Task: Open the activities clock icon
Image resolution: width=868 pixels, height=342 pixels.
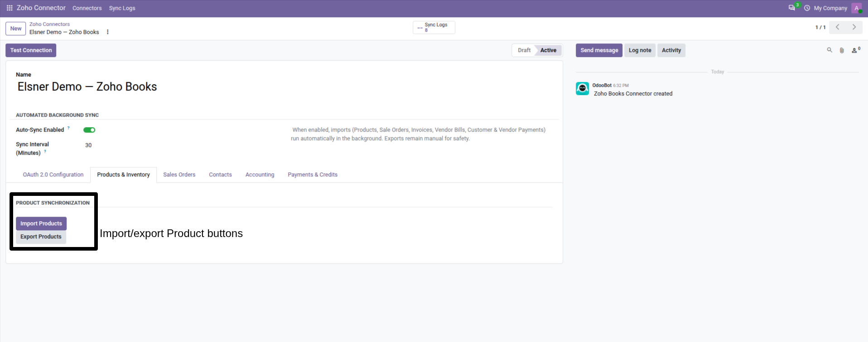Action: pyautogui.click(x=807, y=8)
